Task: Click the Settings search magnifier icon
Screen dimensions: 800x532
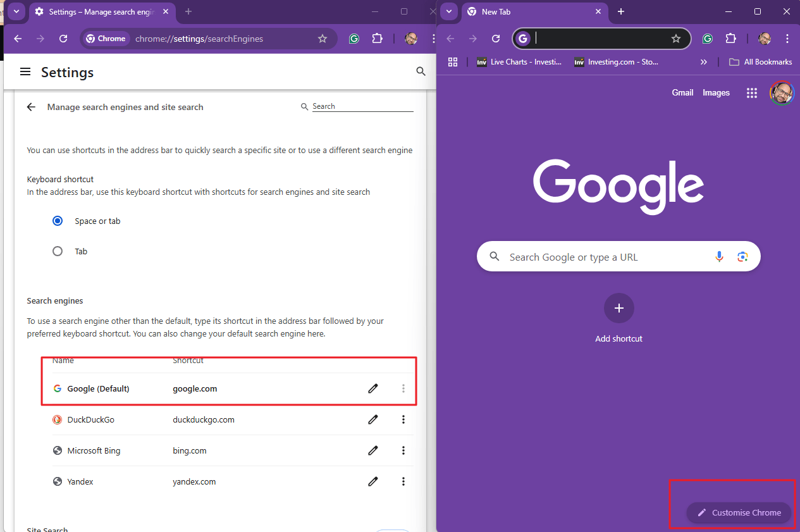Action: click(421, 72)
